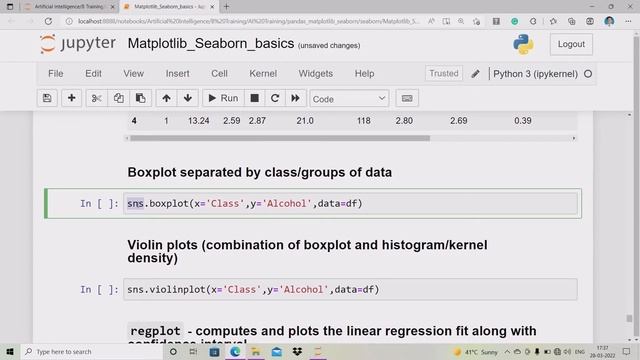
Task: Click the browser address bar URL
Action: (x=248, y=21)
